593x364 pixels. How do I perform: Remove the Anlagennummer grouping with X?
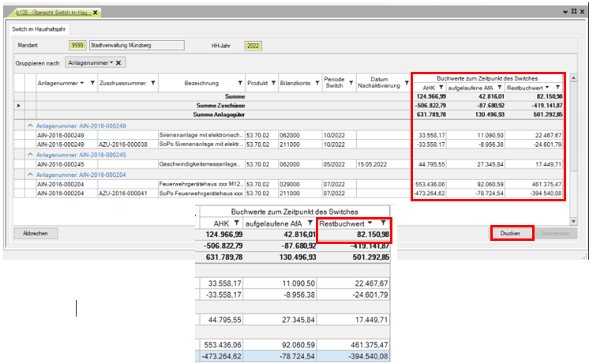click(118, 62)
